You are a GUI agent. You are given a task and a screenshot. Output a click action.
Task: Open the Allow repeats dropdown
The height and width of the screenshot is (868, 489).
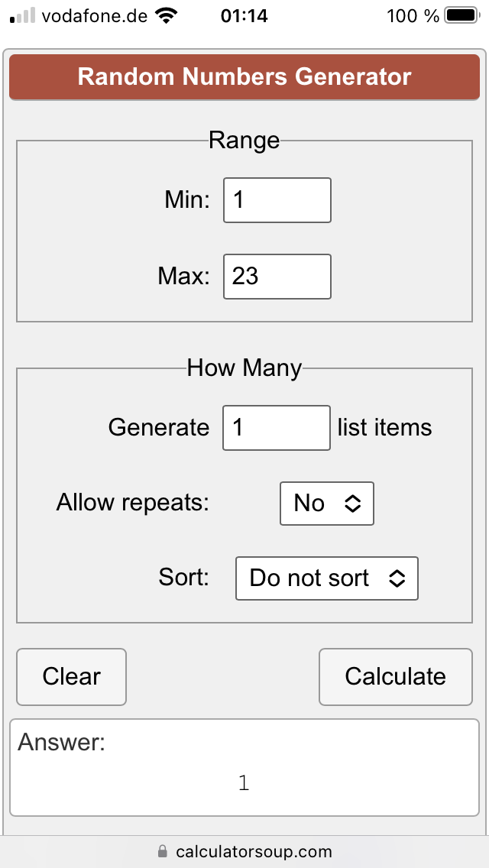327,504
